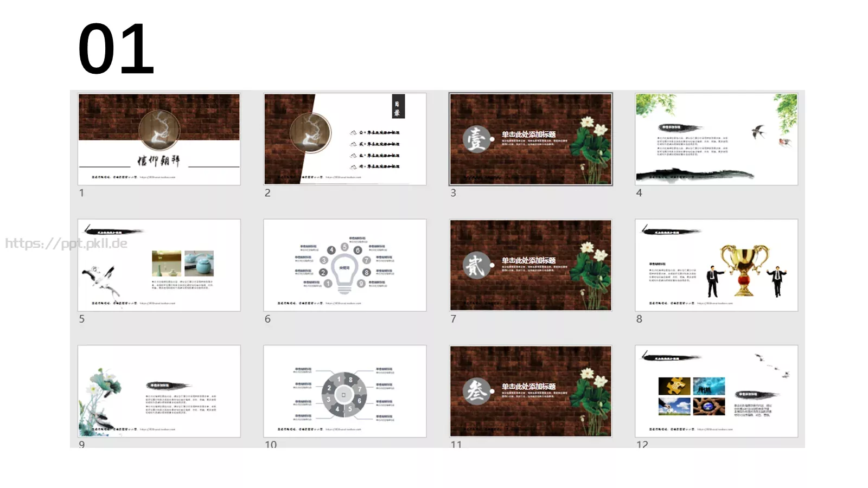The height and width of the screenshot is (488, 868).
Task: Select slide 5 with teapot photos
Action: point(159,265)
